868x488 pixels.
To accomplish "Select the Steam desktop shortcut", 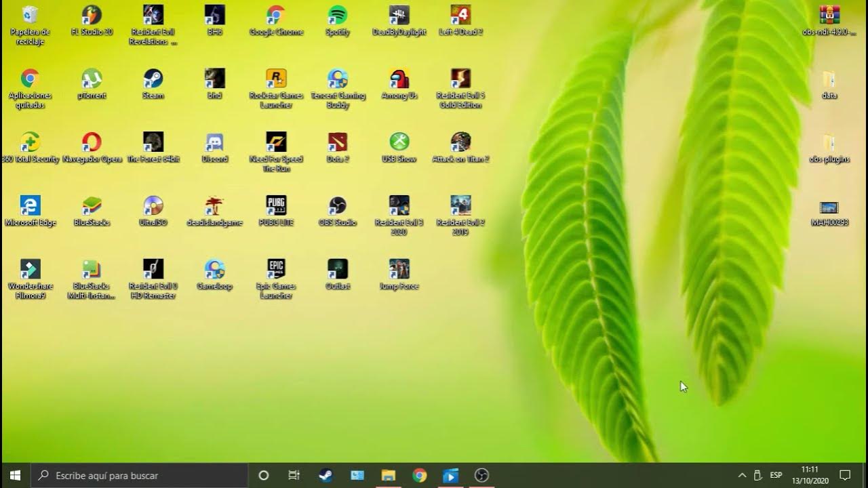I will tap(153, 84).
